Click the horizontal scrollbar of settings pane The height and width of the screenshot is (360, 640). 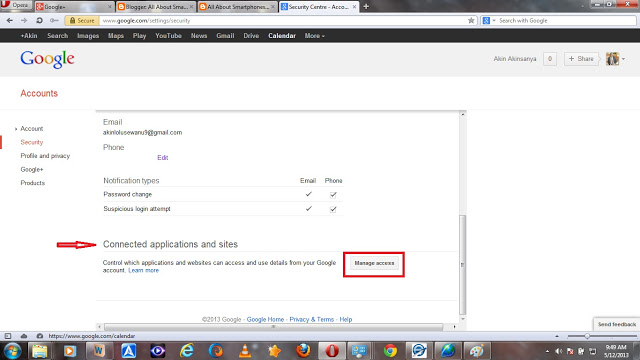(273, 327)
